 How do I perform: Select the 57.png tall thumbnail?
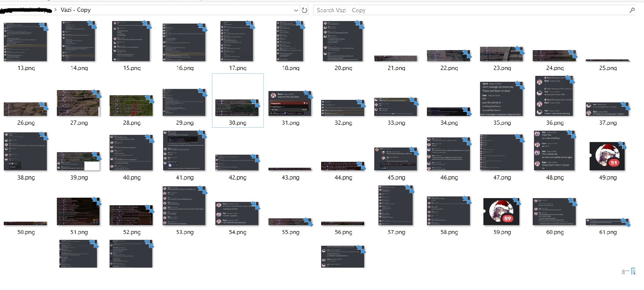(x=395, y=205)
